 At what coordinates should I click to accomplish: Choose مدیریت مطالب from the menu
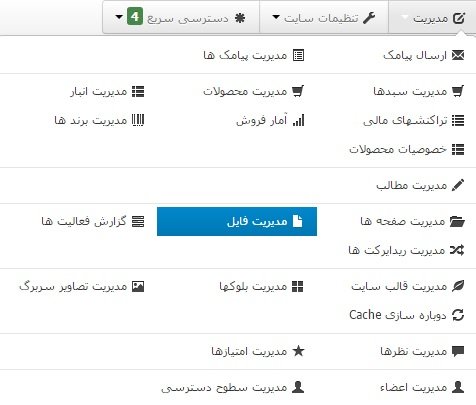[x=420, y=185]
